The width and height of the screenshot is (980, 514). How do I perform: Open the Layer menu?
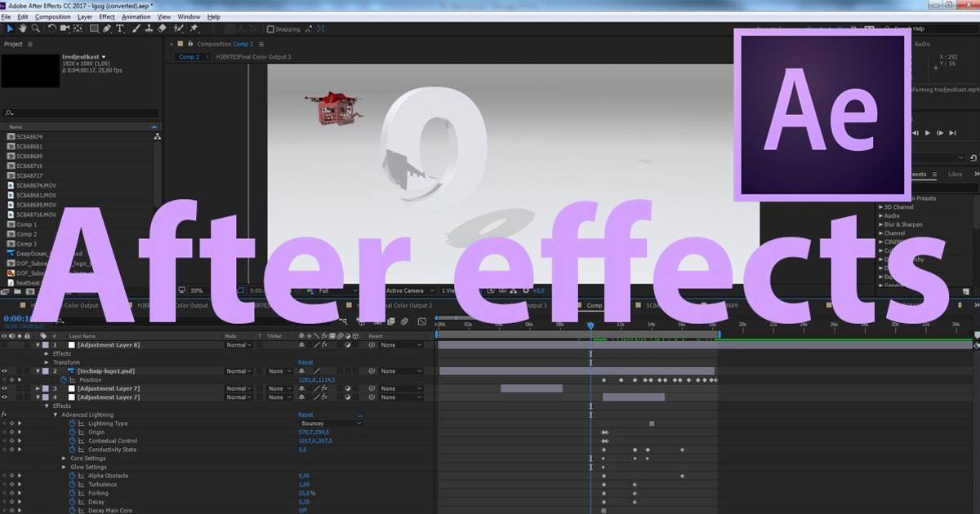[85, 16]
